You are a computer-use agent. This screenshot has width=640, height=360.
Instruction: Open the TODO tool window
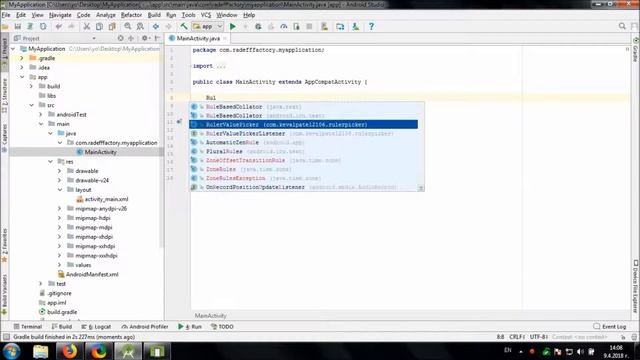pyautogui.click(x=222, y=327)
